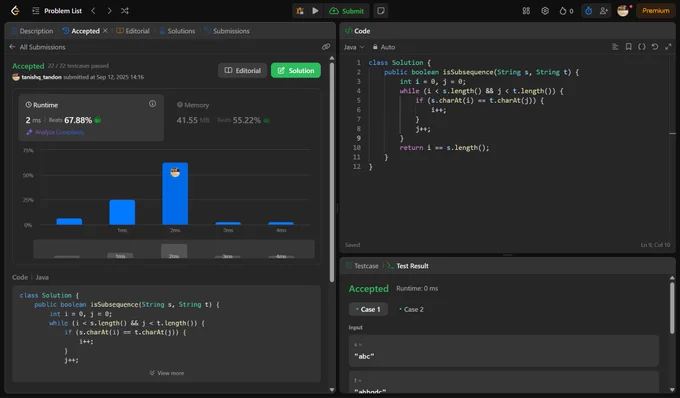
Task: Click the bookmark icon in editor
Action: click(x=628, y=47)
